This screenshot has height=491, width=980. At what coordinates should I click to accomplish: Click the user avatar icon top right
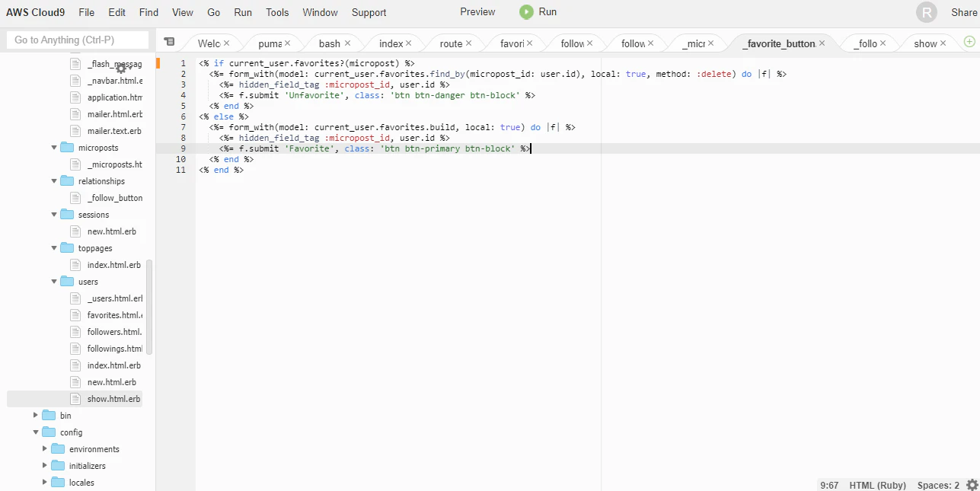pyautogui.click(x=926, y=12)
